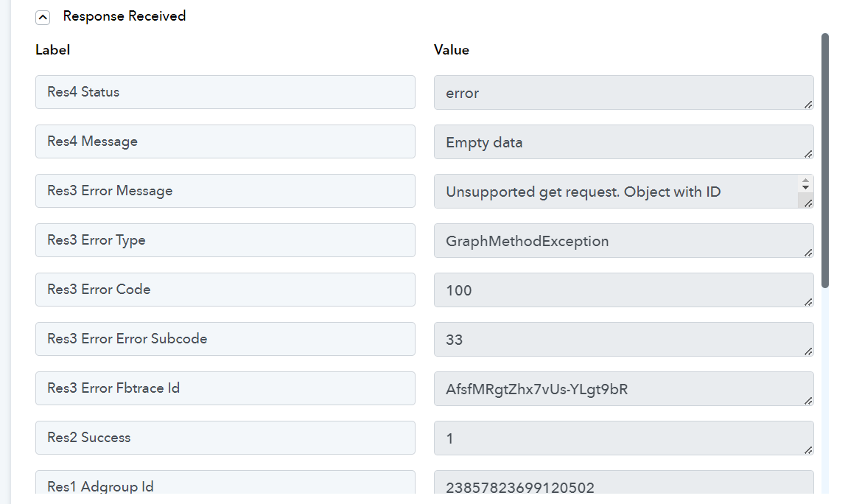Click the Res3 Error Message label field
Screen dimensions: 848x504
pyautogui.click(x=225, y=191)
